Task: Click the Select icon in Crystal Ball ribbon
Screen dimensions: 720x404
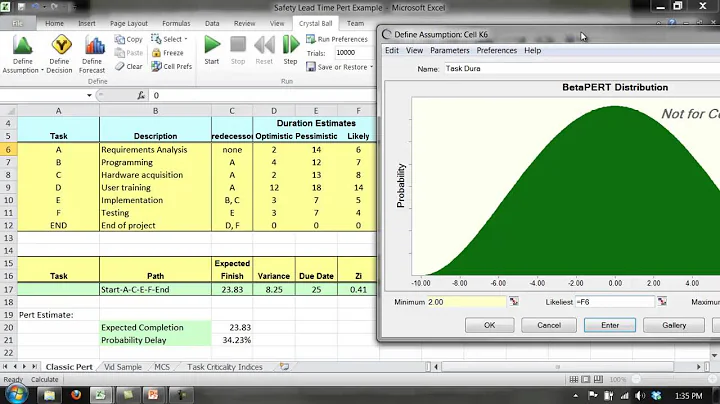Action: point(156,39)
